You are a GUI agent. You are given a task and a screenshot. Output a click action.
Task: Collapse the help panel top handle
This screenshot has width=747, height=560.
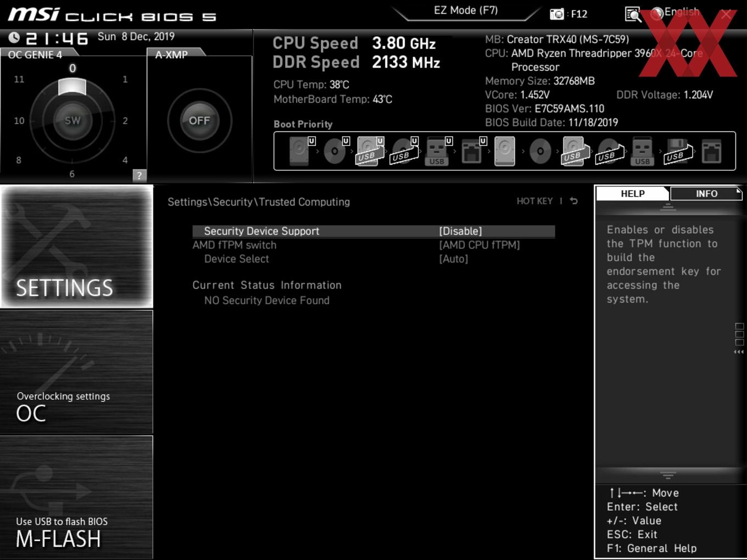tap(668, 208)
